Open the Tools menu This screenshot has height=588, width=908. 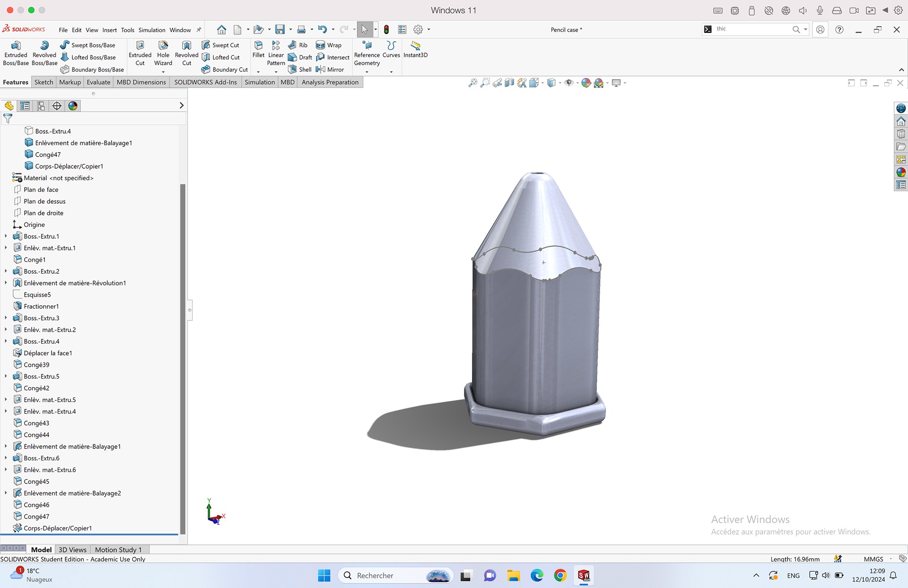click(127, 30)
